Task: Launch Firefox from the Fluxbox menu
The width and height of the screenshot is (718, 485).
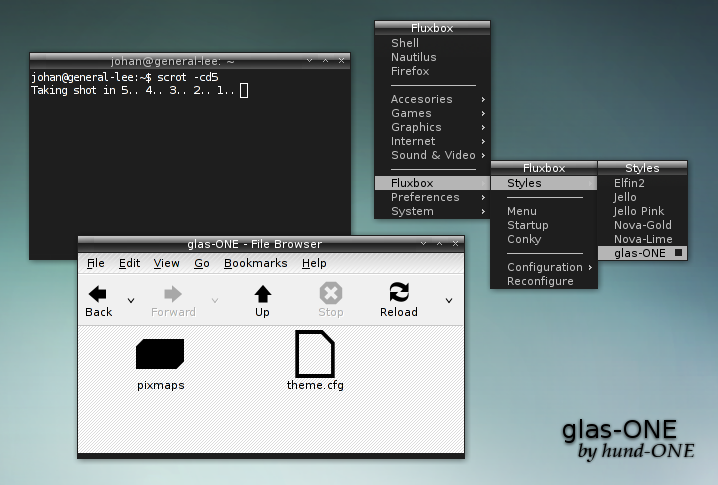Action: click(x=432, y=71)
